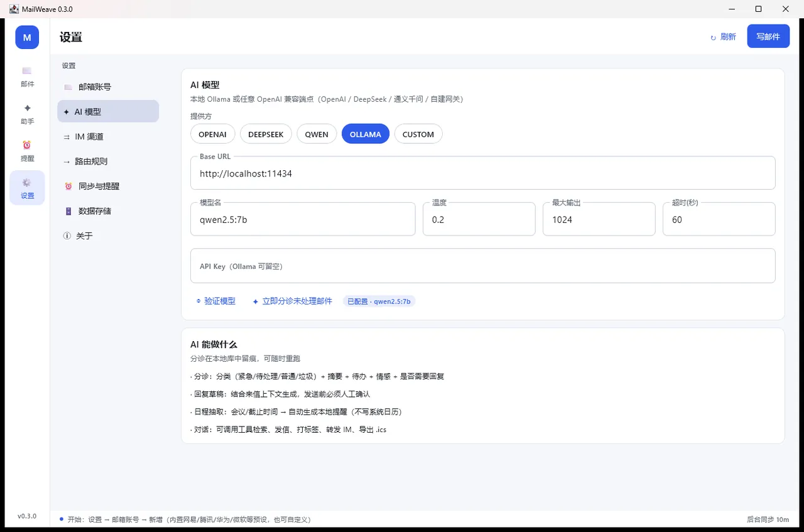Select the OLLAMA provider chip
The width and height of the screenshot is (804, 532).
(x=366, y=134)
